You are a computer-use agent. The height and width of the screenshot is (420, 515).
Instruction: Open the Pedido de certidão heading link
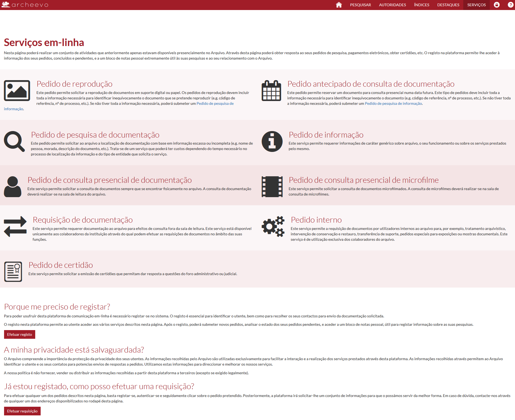(x=61, y=265)
